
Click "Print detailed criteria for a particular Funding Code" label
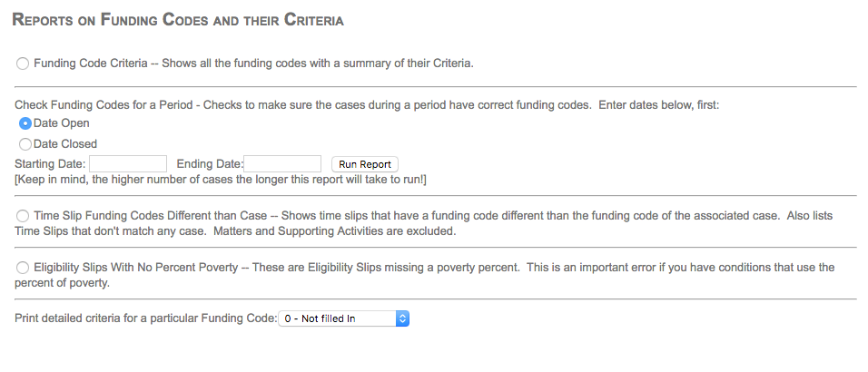tap(145, 319)
